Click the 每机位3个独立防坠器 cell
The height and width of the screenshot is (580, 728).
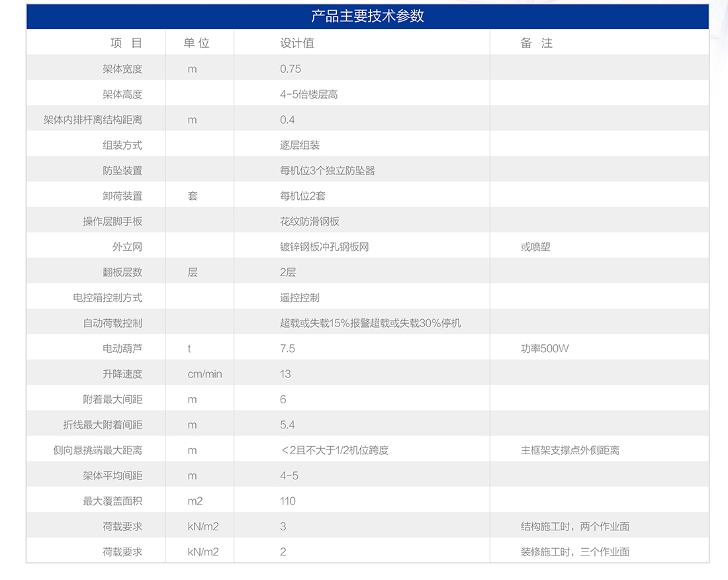[x=327, y=171]
